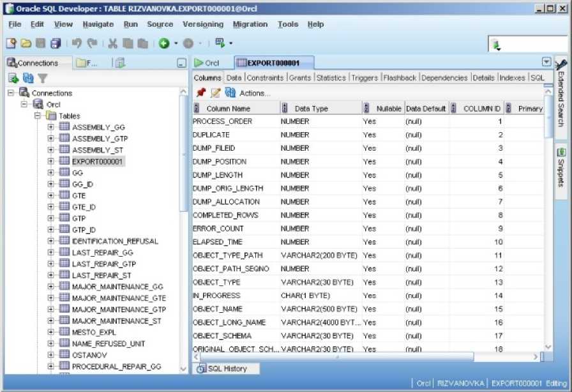Click the Redo toolbar icon
Image resolution: width=572 pixels, height=392 pixels.
point(93,43)
